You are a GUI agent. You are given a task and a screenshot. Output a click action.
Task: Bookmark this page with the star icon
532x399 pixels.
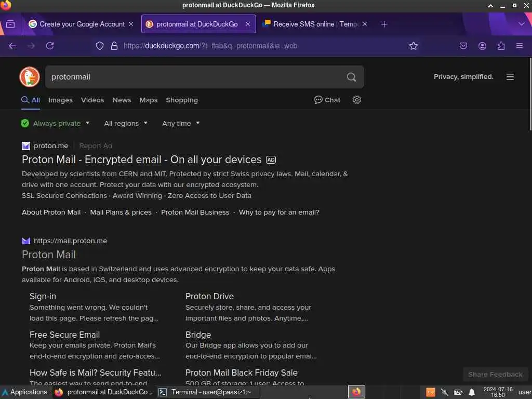coord(413,46)
